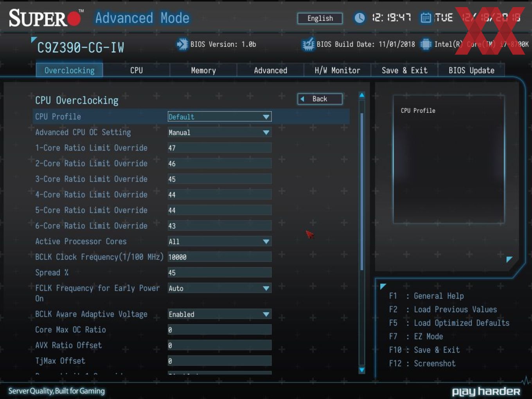
Task: Select 5-Core Ratio Limit Override field
Action: [x=219, y=210]
